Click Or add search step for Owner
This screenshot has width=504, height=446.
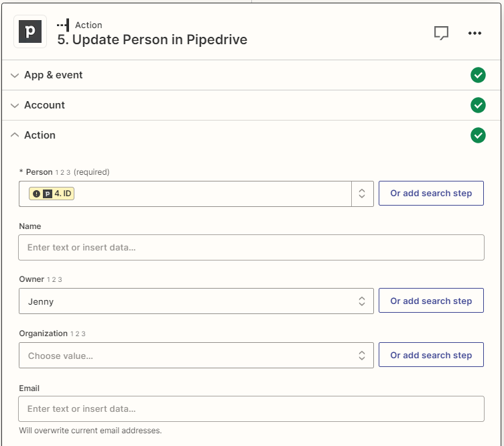point(431,301)
